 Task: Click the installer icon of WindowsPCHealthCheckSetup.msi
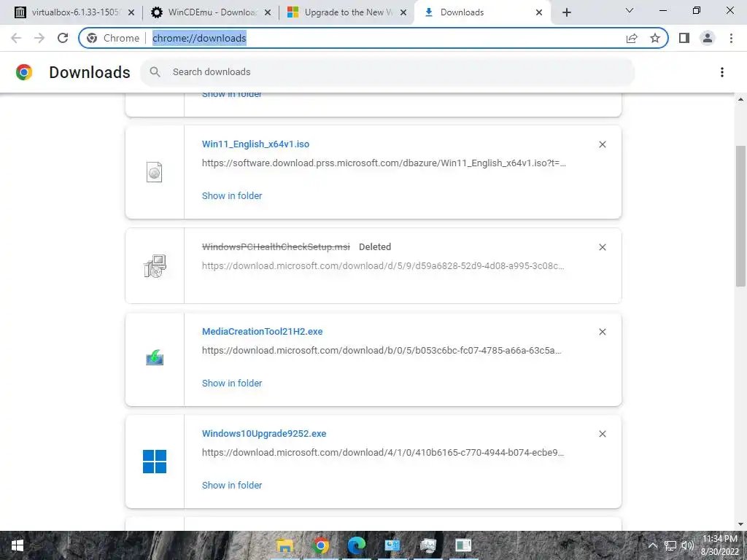tap(155, 266)
